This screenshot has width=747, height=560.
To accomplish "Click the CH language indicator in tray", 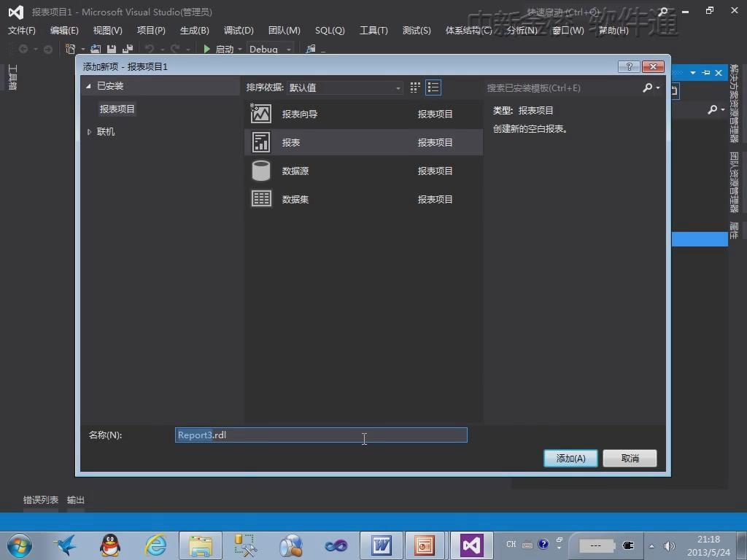I will (511, 544).
